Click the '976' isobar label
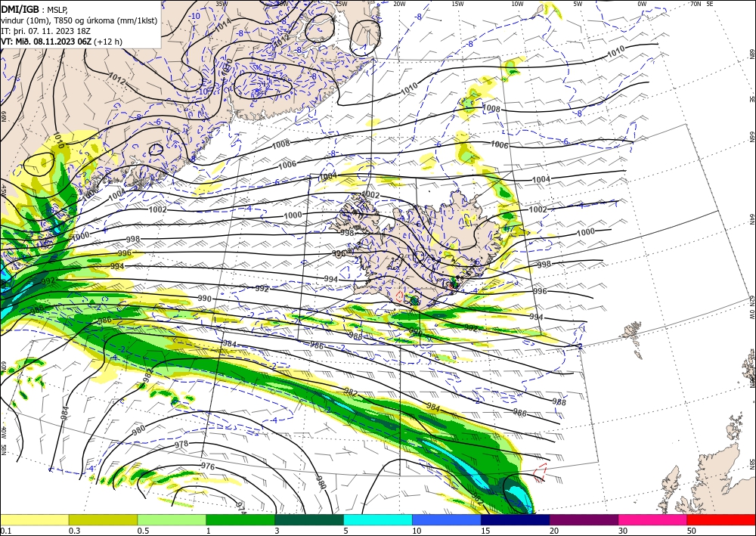 [x=207, y=466]
